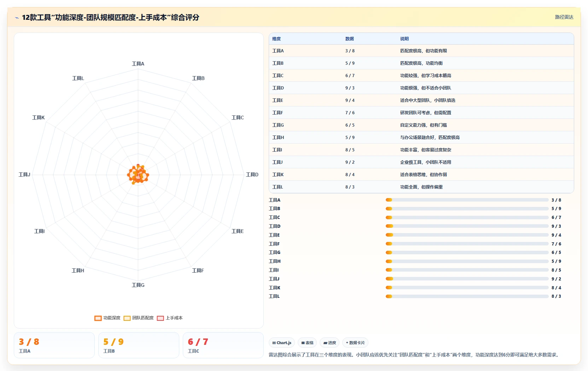The image size is (588, 371).
Task: Click the 工具D axis label on radar chart
Action: point(252,175)
